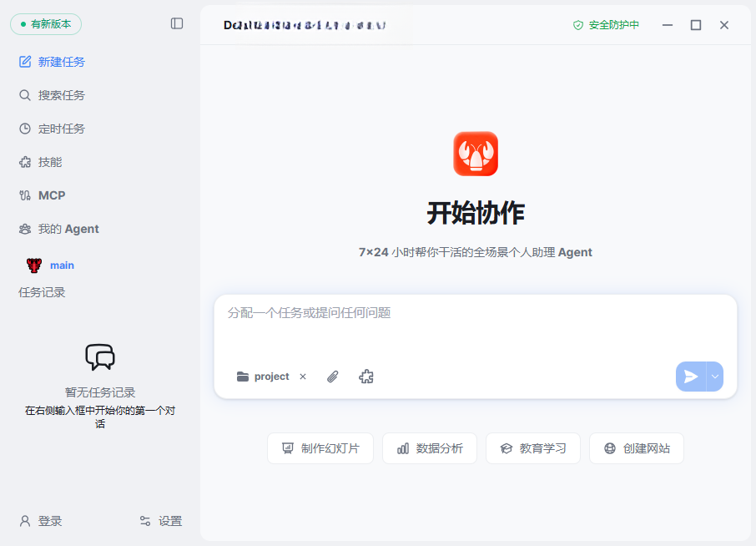
Task: Open 新建任务 in the sidebar
Action: click(x=52, y=62)
